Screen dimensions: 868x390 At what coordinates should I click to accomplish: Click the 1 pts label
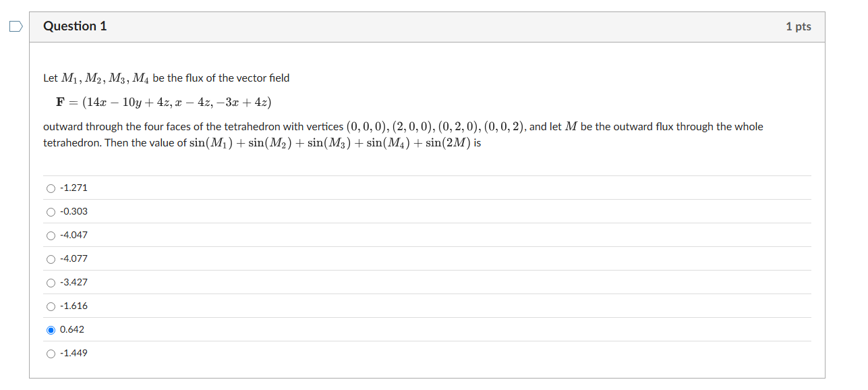coord(799,26)
